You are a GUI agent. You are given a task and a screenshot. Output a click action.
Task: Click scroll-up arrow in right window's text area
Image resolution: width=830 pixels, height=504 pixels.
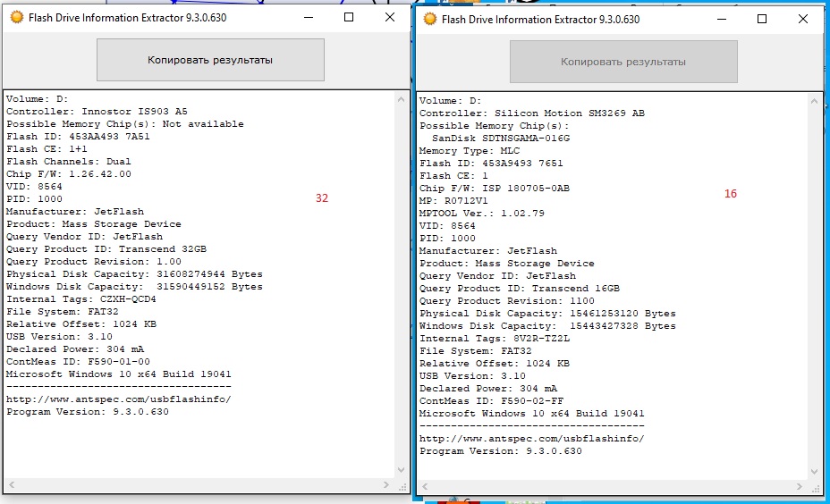814,101
